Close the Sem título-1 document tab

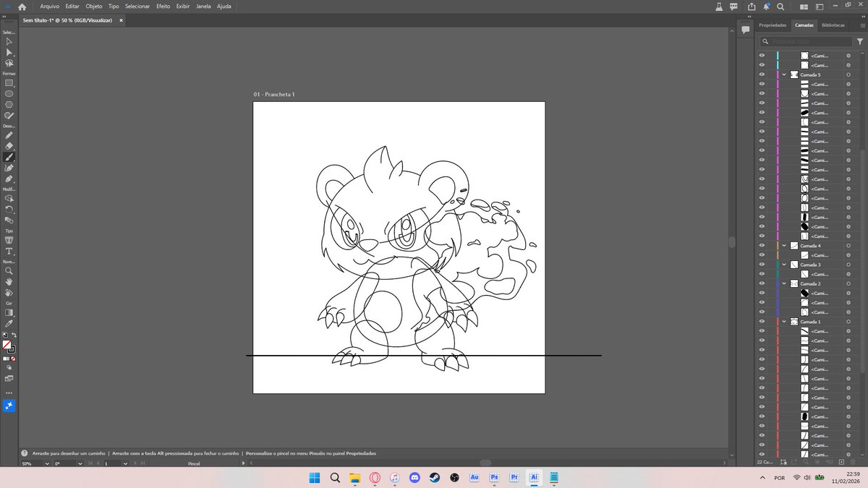pos(121,20)
